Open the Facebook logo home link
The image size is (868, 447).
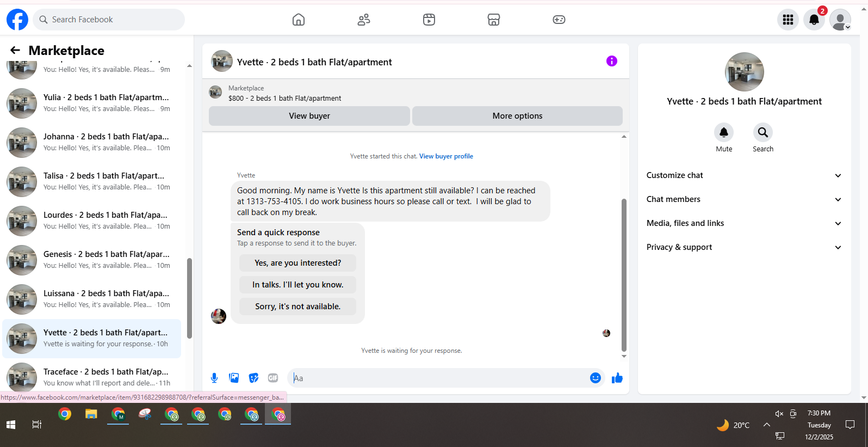17,20
